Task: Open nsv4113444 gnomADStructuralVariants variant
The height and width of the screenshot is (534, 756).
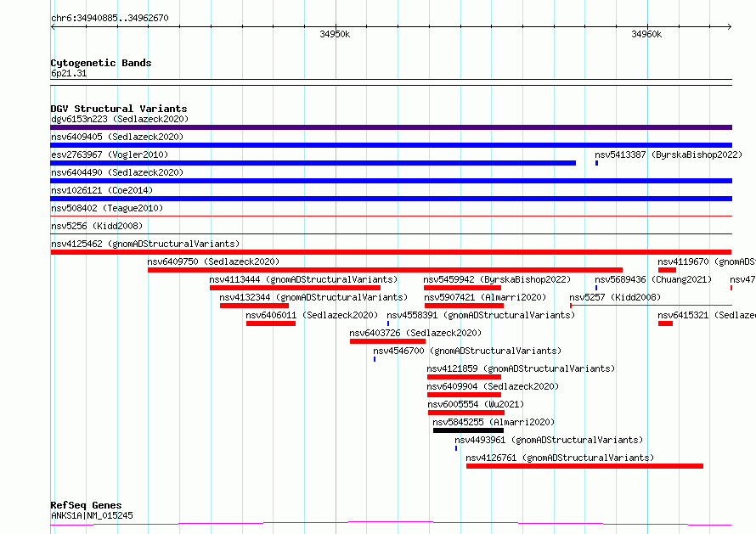Action: 303,279
